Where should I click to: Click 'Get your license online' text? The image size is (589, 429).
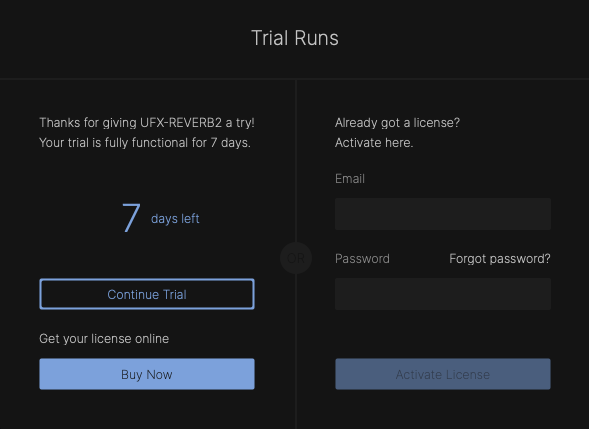click(104, 339)
